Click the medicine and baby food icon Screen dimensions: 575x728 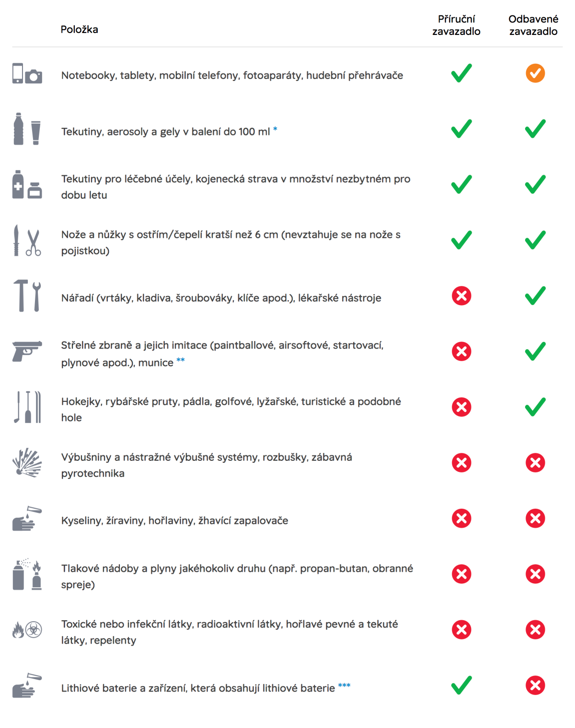pyautogui.click(x=27, y=185)
